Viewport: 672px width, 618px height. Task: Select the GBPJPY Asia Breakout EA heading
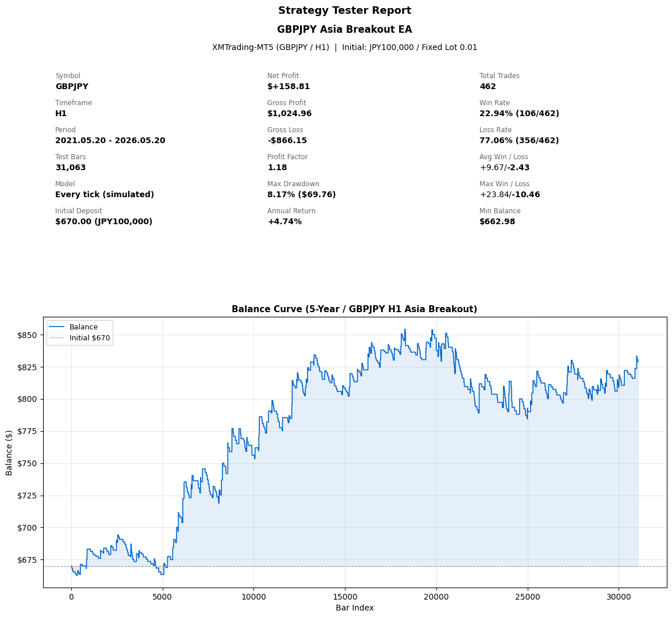[344, 29]
